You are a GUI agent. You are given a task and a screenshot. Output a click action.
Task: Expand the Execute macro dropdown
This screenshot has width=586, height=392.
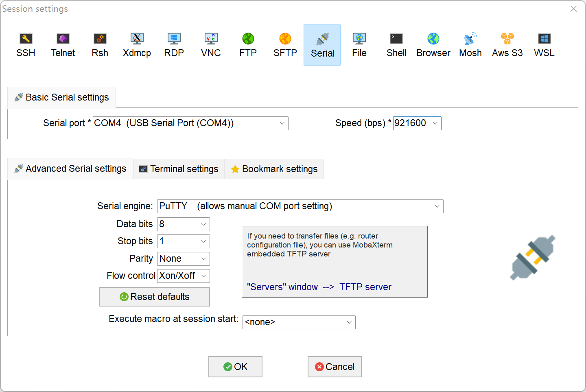coord(349,322)
